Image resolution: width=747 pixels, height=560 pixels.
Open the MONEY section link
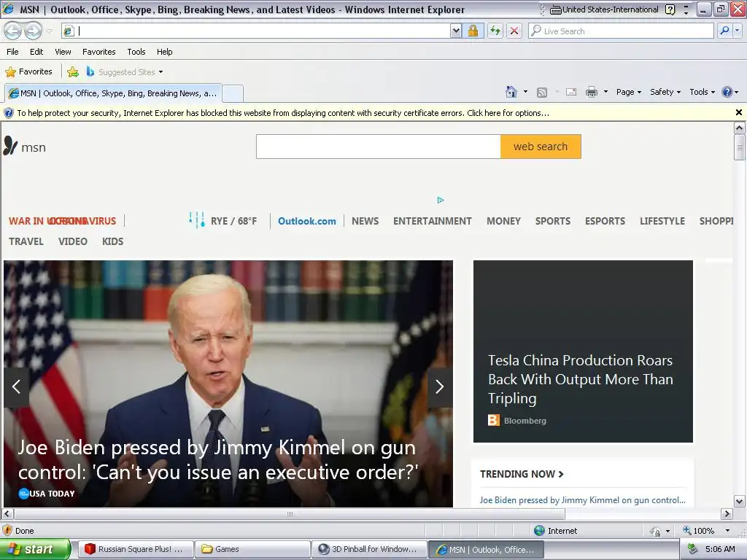click(503, 221)
